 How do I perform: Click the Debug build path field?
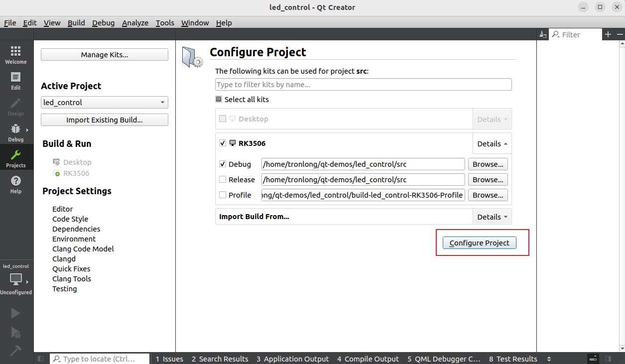click(x=363, y=164)
